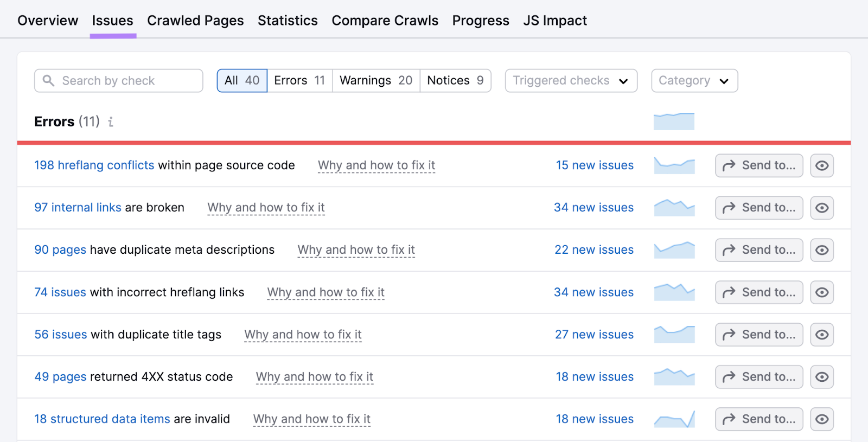Open the Progress tab

tap(481, 21)
